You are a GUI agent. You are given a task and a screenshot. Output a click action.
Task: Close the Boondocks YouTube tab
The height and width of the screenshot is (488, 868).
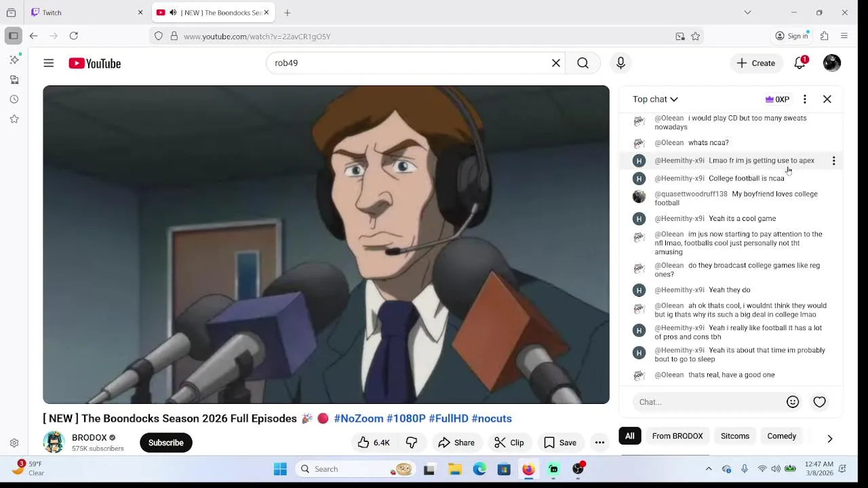point(267,12)
